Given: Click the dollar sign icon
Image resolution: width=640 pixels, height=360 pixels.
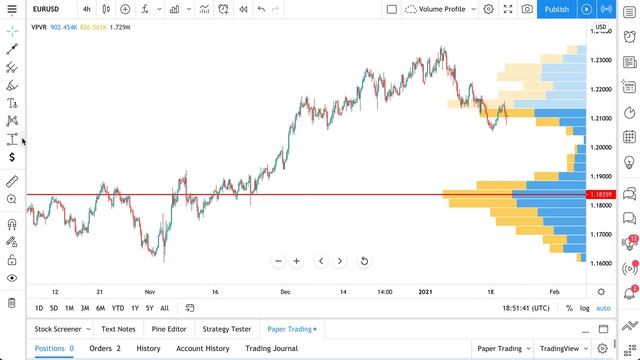Looking at the screenshot, I should (12, 157).
